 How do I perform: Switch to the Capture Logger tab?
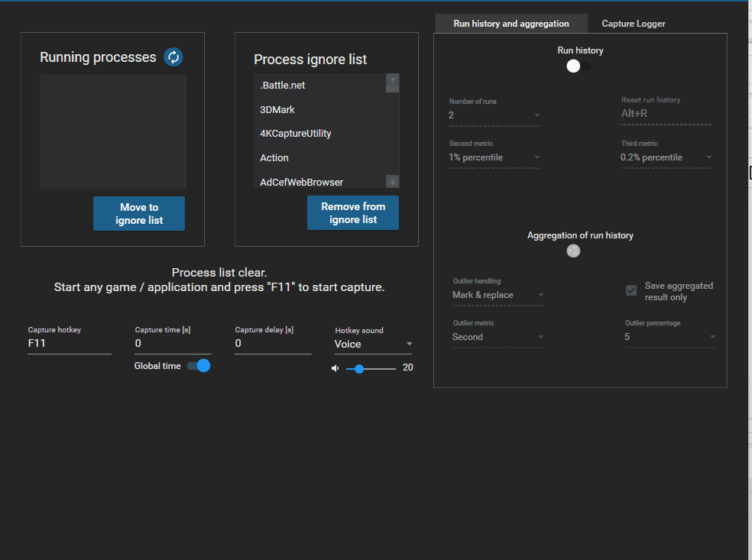633,24
